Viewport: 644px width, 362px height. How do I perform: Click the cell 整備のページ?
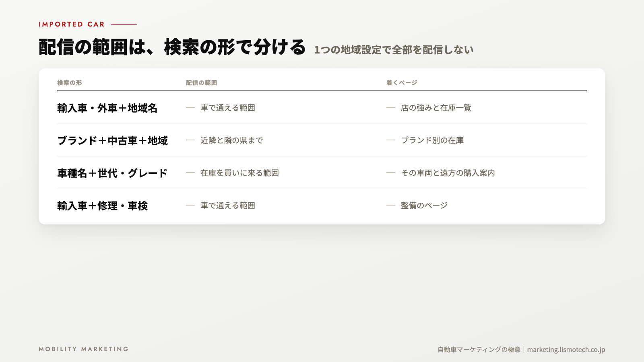click(424, 206)
